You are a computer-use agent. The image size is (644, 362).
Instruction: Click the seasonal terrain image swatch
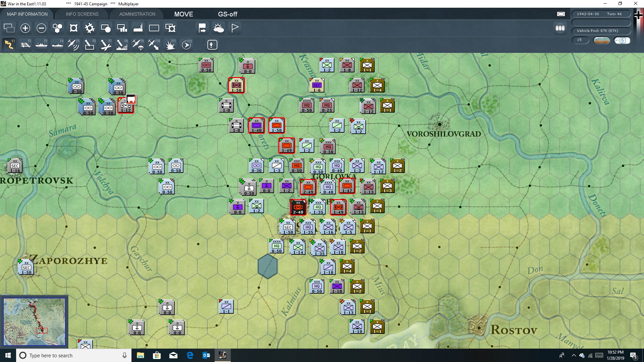pyautogui.click(x=602, y=40)
